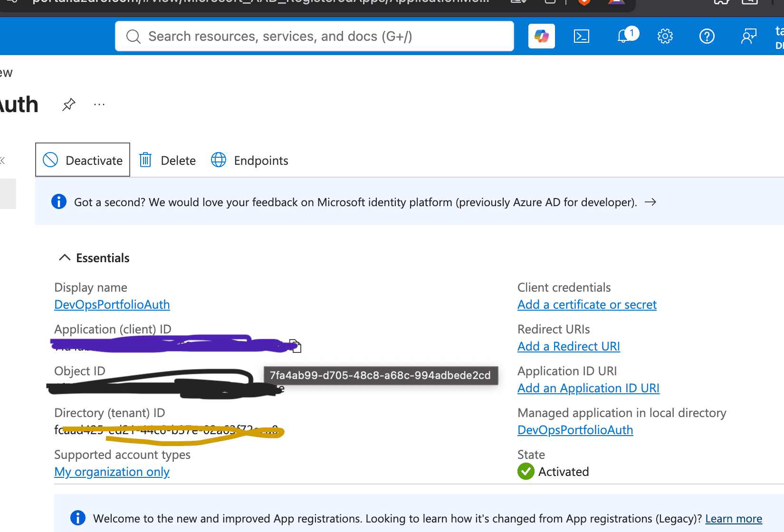Click the Supported account types label
This screenshot has height=532, width=784.
pyautogui.click(x=122, y=455)
